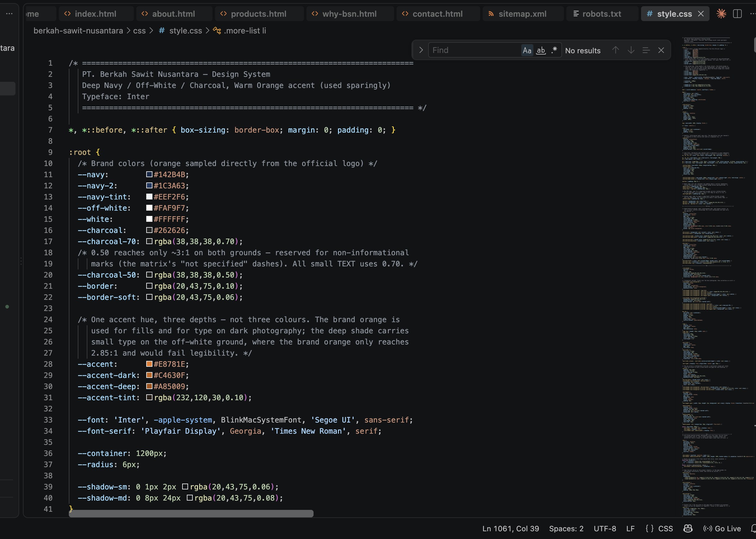Switch to robots.txt tab
This screenshot has height=539, width=756.
(602, 14)
